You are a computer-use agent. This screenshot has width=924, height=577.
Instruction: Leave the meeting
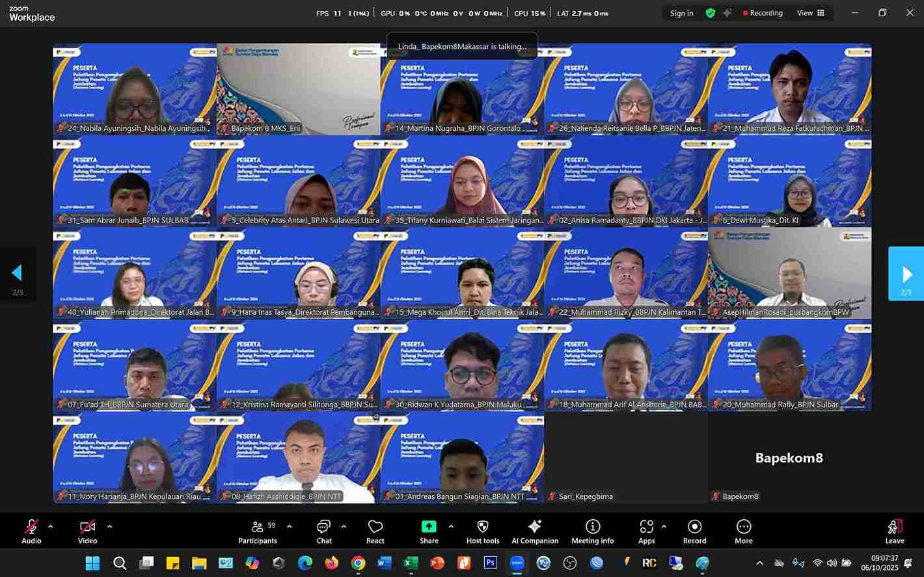click(x=895, y=531)
